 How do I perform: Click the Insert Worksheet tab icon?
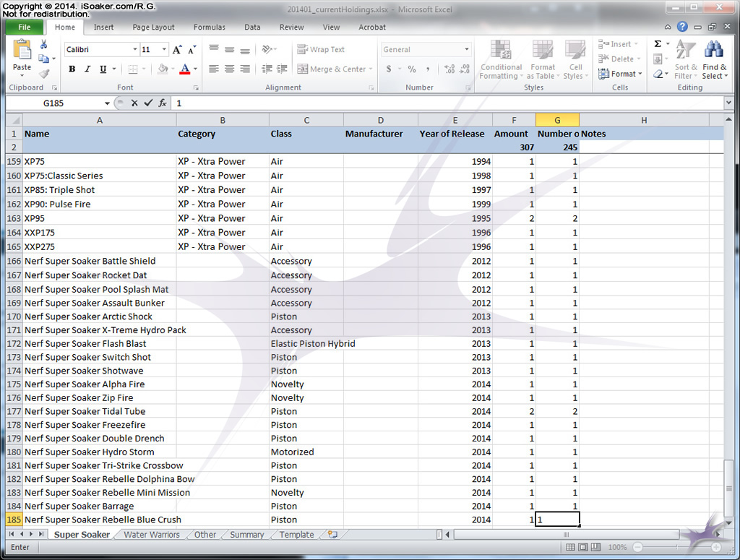(x=332, y=535)
